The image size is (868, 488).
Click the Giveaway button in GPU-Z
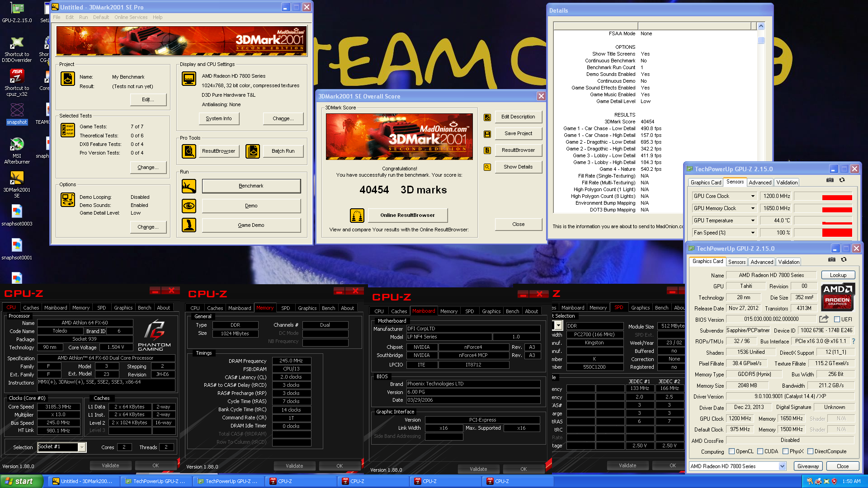coord(808,466)
